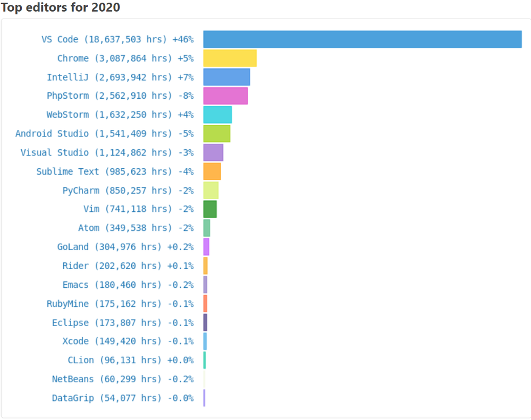Click the purple Visual Studio bar
The width and height of the screenshot is (531, 420).
tap(213, 152)
